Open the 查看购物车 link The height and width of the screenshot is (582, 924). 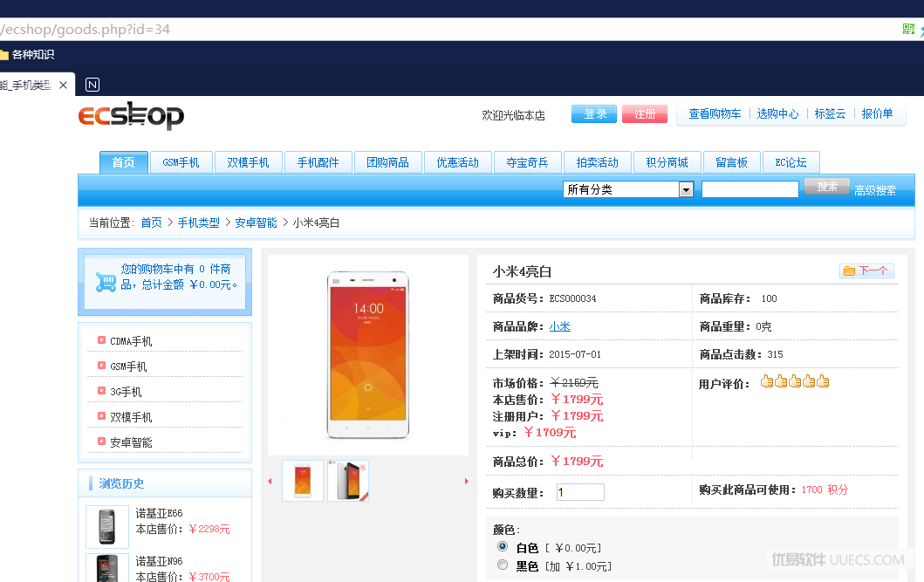point(715,113)
